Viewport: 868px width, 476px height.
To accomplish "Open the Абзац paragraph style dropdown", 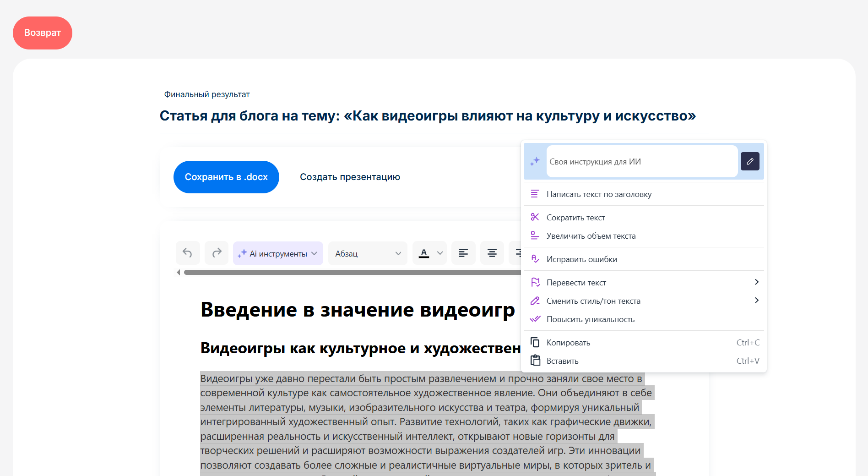I will point(368,253).
